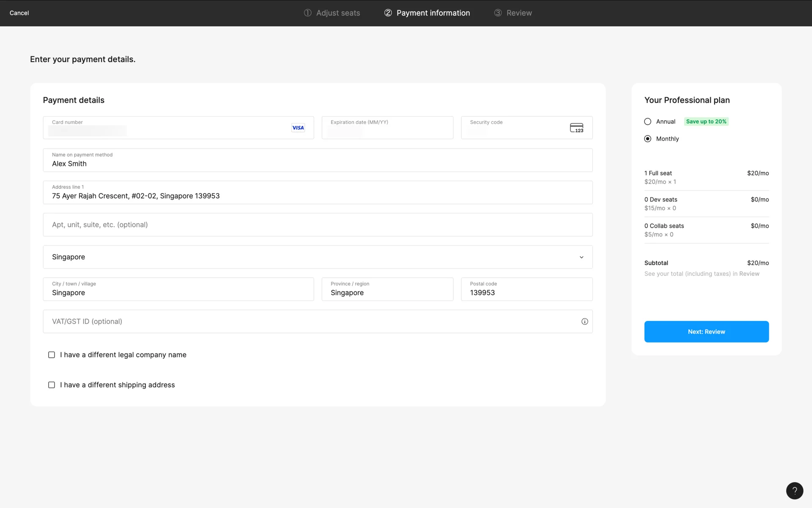Click the step 3 circle icon
This screenshot has height=508, width=812.
tap(498, 13)
